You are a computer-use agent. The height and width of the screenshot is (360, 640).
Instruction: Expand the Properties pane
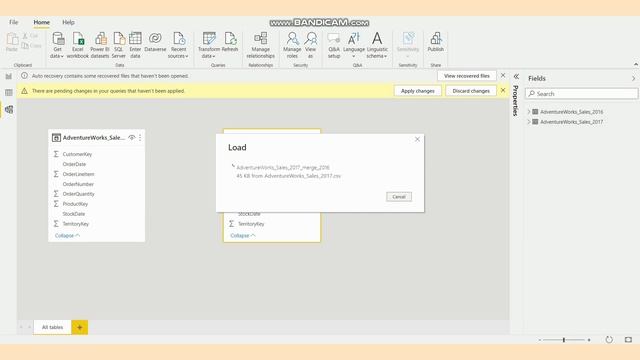(516, 76)
